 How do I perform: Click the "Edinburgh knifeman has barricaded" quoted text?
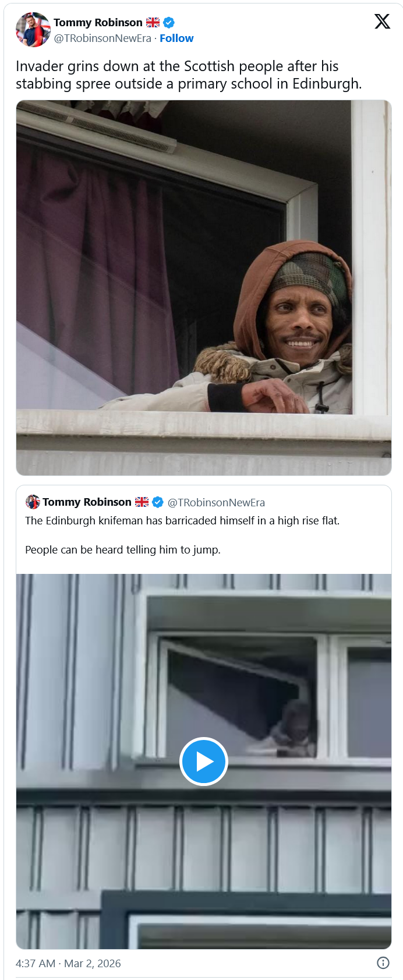pos(182,521)
